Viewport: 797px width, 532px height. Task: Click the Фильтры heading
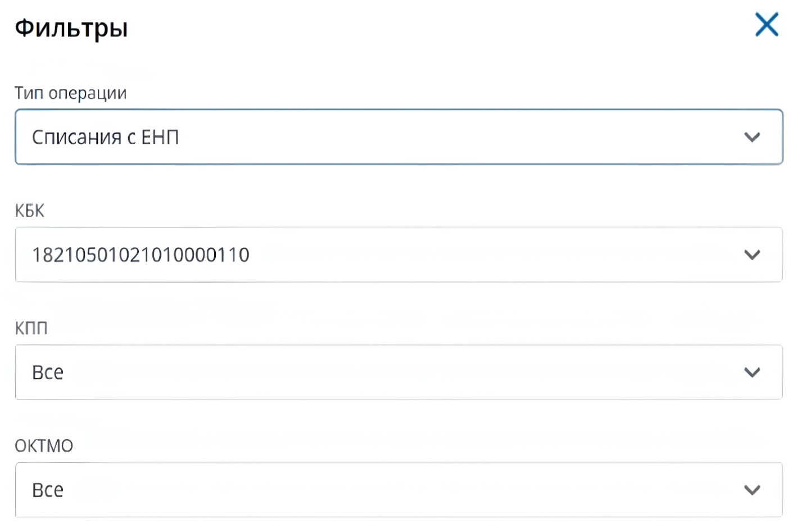71,28
